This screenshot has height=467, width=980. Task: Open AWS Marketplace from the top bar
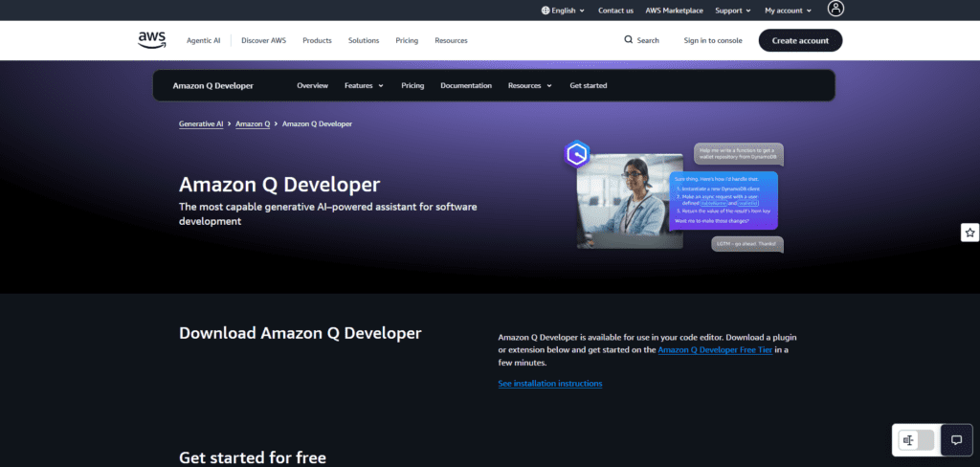[x=675, y=11]
